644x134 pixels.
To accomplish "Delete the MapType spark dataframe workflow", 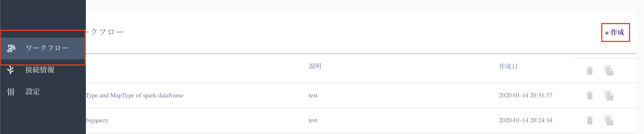I will [x=590, y=96].
